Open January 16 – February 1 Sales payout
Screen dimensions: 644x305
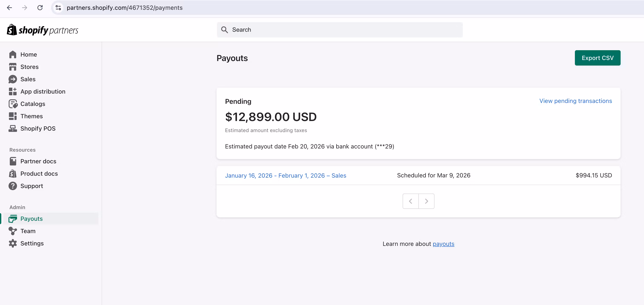pos(285,175)
